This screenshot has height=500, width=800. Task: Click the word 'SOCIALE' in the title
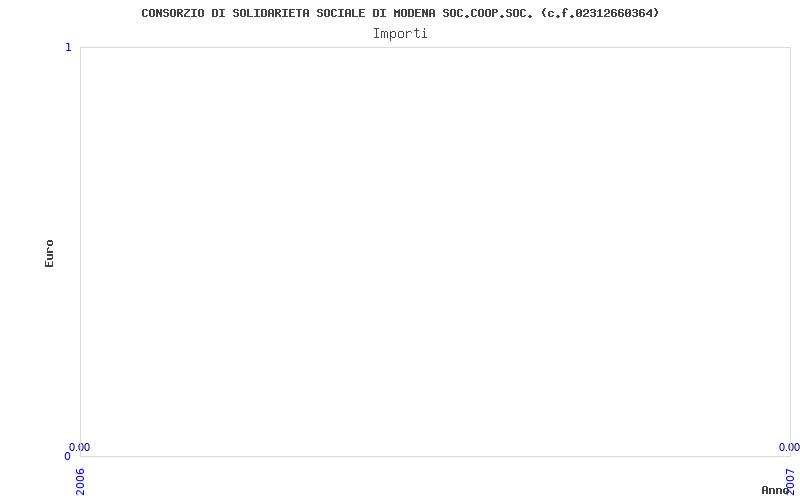click(341, 13)
